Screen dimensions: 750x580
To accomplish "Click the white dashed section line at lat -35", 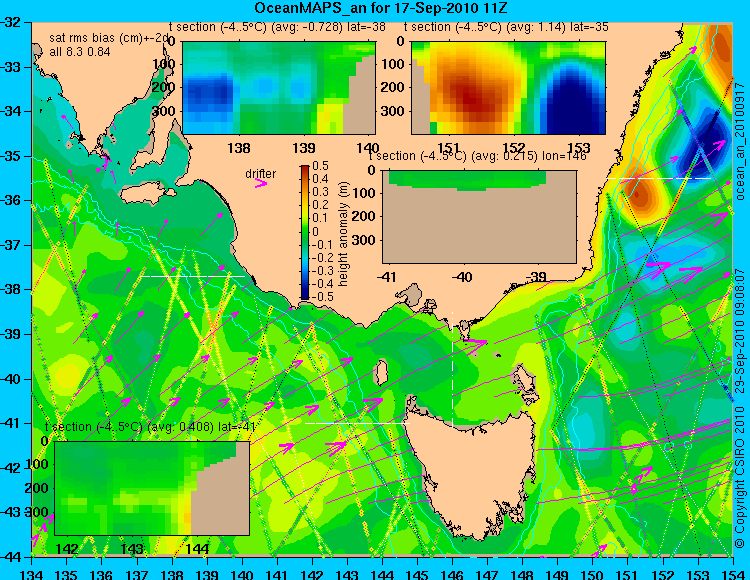I will [x=660, y=178].
